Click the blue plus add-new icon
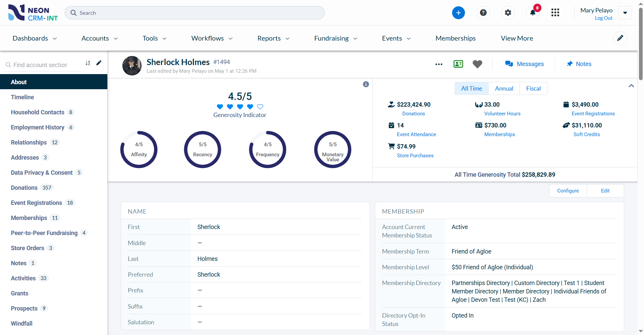Image resolution: width=644 pixels, height=335 pixels. 458,13
